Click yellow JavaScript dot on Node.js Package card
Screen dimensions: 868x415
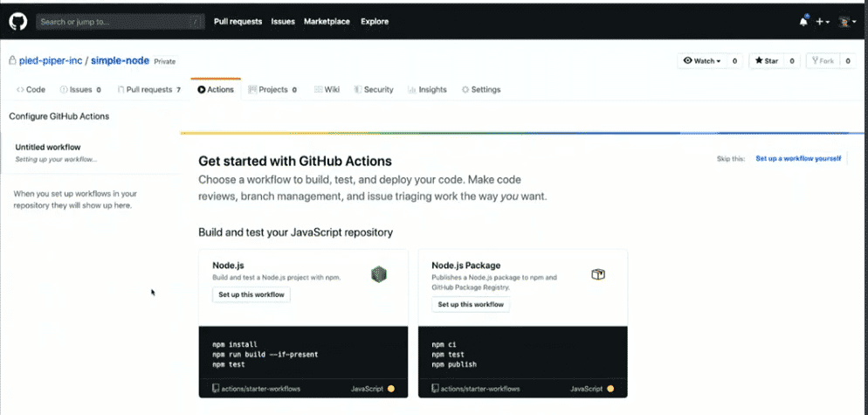(610, 389)
